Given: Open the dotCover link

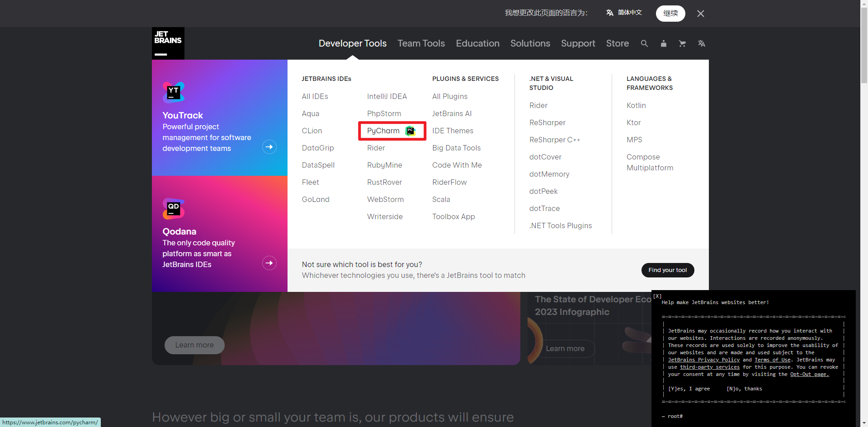Looking at the screenshot, I should [x=546, y=157].
